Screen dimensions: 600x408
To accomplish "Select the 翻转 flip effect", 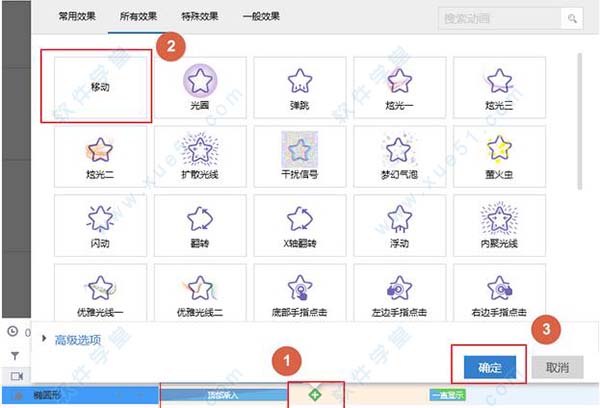I will tap(198, 225).
